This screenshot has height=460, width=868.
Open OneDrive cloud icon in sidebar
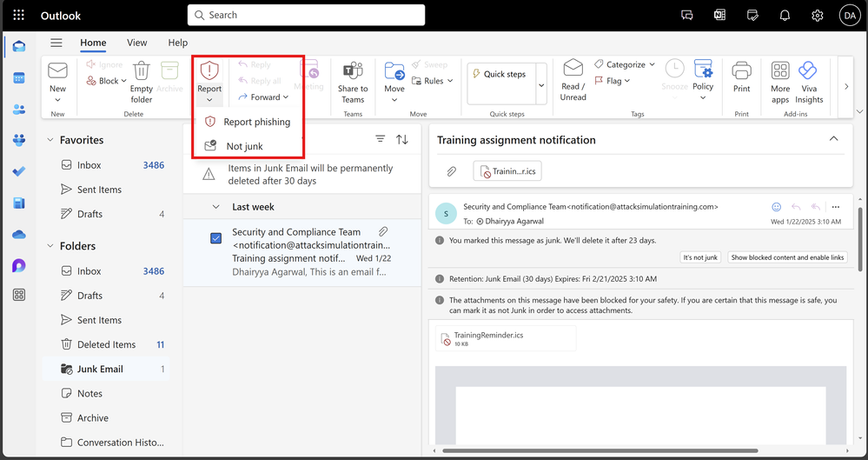19,235
